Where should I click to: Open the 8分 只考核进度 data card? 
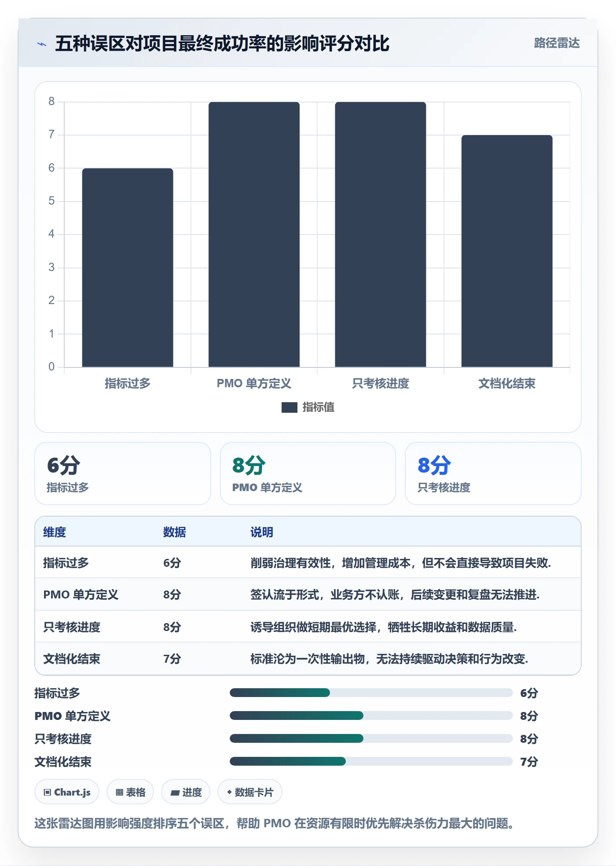point(493,473)
